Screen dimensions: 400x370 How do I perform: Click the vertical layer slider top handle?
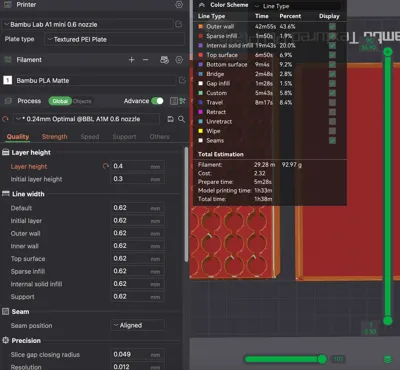tap(387, 52)
